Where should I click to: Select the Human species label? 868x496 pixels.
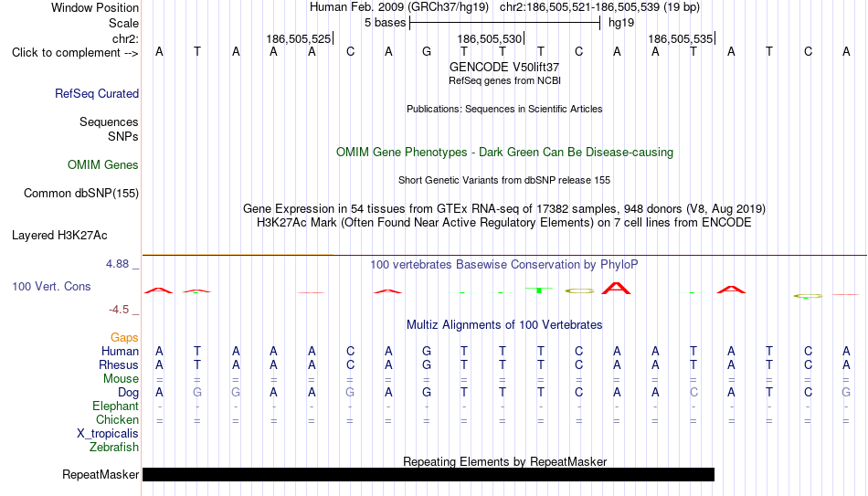pyautogui.click(x=120, y=352)
